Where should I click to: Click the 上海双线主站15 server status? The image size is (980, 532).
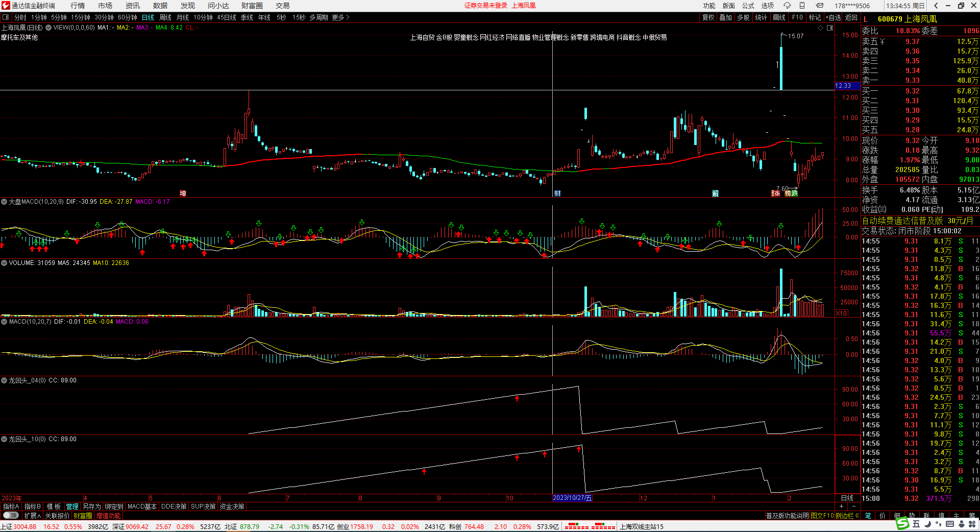click(x=642, y=526)
